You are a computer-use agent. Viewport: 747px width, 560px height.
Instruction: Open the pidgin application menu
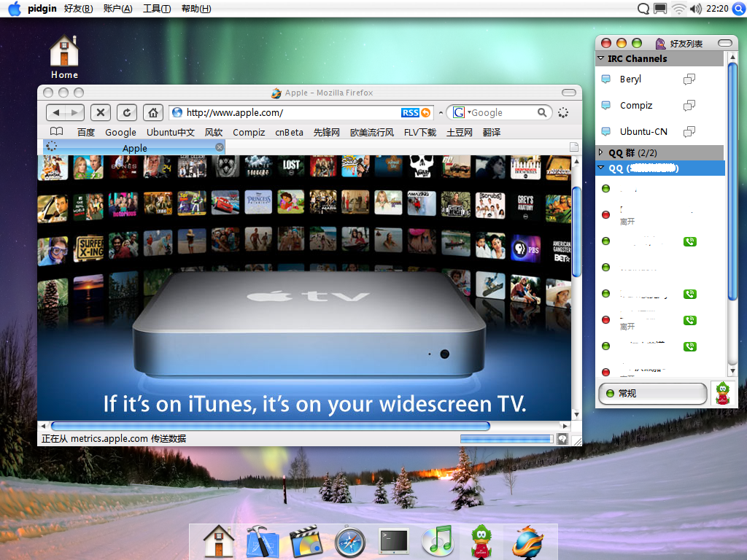click(x=42, y=9)
